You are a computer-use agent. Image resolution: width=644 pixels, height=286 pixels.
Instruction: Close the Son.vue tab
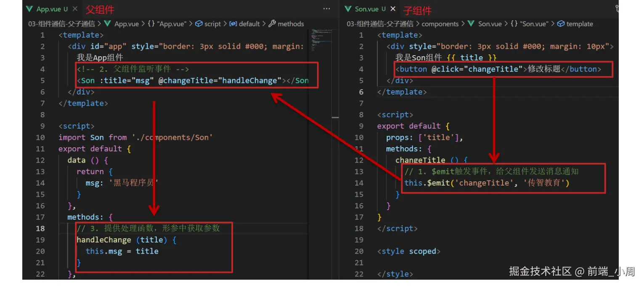(x=393, y=9)
